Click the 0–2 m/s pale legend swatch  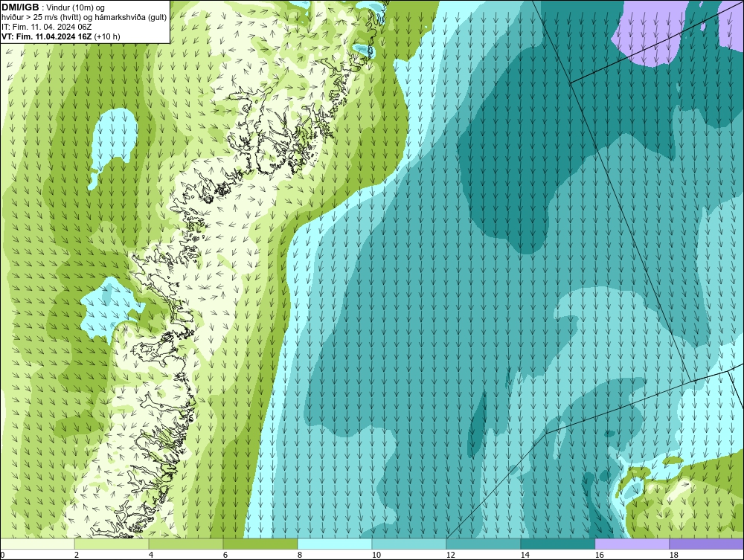pos(37,544)
